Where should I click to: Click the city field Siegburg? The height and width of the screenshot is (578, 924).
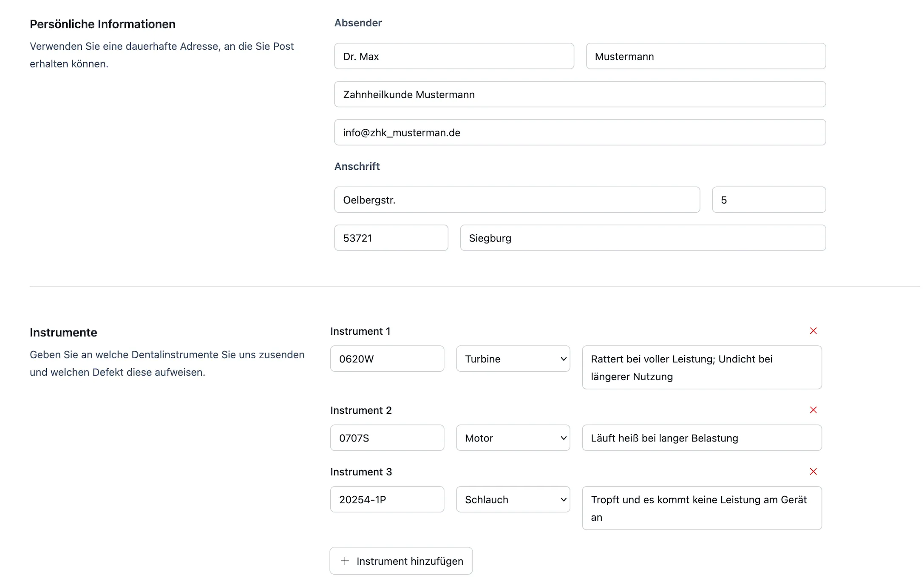tap(642, 238)
